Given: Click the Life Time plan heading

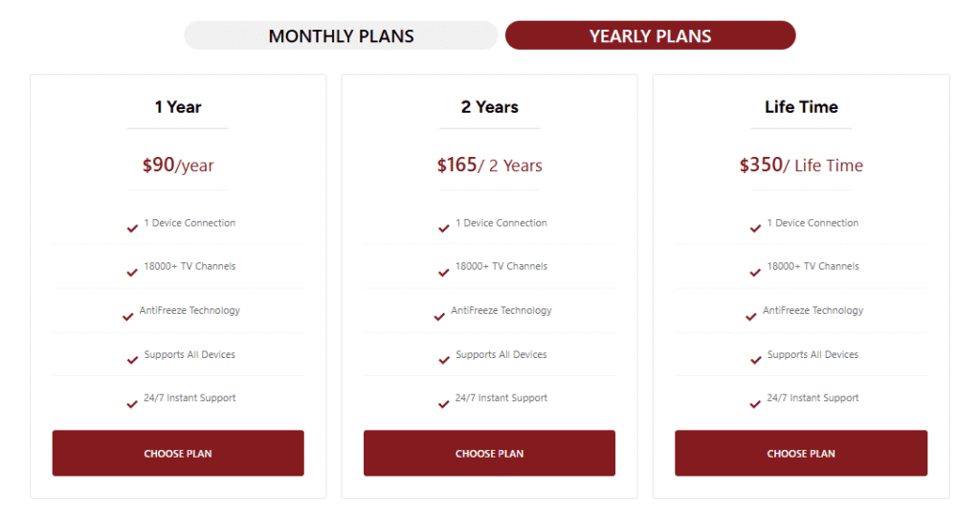Looking at the screenshot, I should 801,107.
